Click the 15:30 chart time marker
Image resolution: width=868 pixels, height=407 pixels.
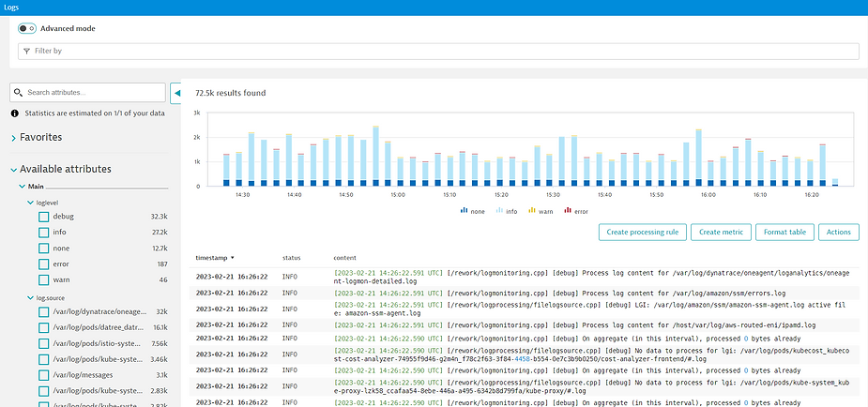[553, 195]
